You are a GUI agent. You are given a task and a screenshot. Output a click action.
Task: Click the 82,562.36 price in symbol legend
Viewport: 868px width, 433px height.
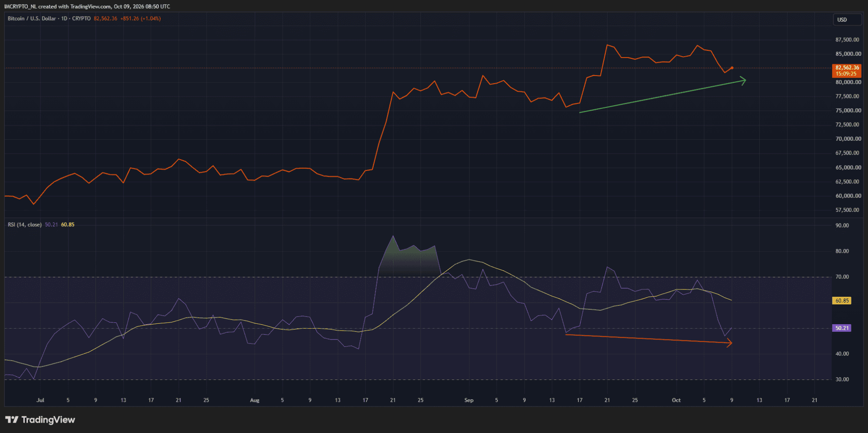point(106,18)
